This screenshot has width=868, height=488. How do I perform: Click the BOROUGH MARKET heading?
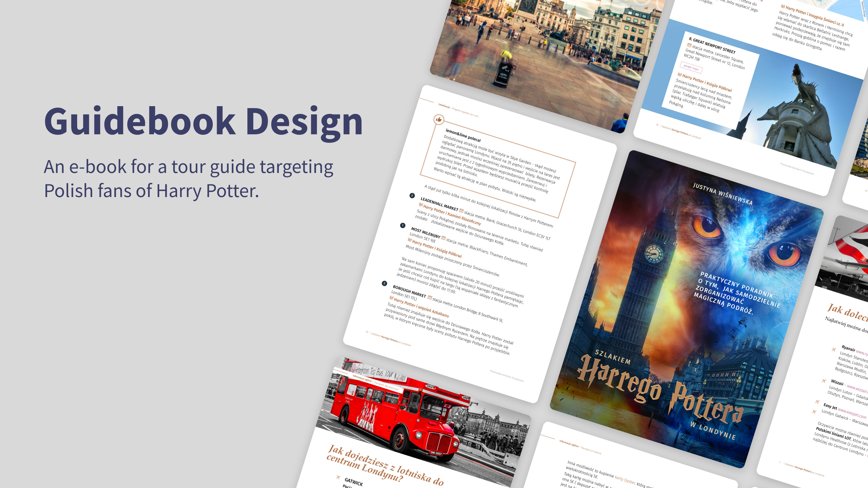tap(409, 291)
